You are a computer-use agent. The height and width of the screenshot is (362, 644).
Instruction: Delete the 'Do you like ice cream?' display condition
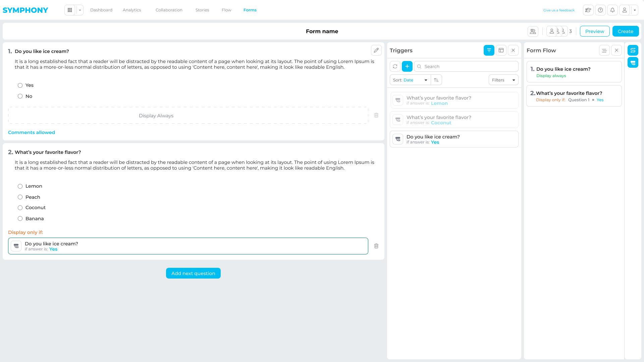tap(376, 246)
